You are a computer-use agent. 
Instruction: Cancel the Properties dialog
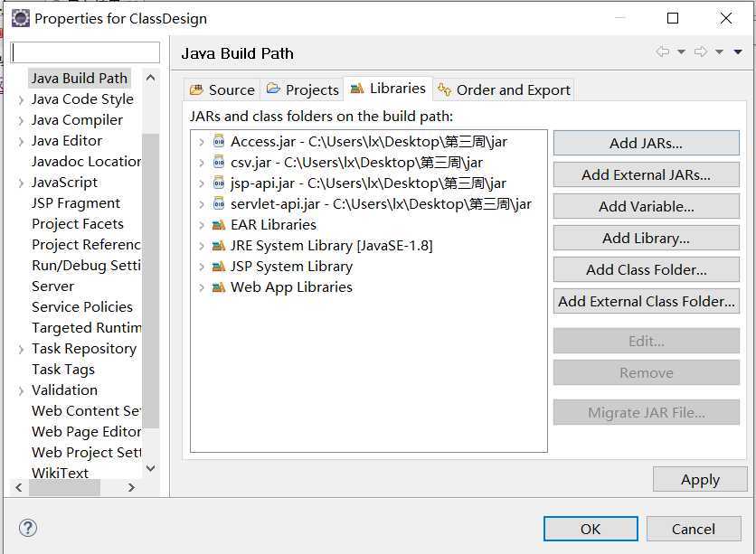click(694, 529)
